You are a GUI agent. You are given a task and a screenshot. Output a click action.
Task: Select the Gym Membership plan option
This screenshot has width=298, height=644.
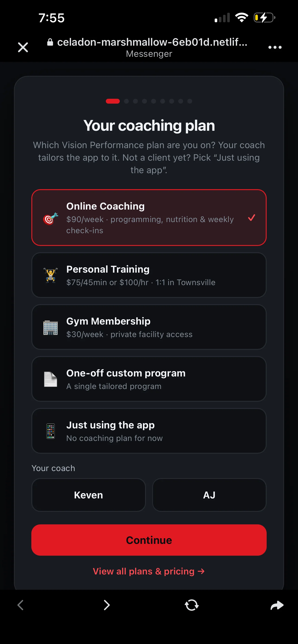[149, 327]
